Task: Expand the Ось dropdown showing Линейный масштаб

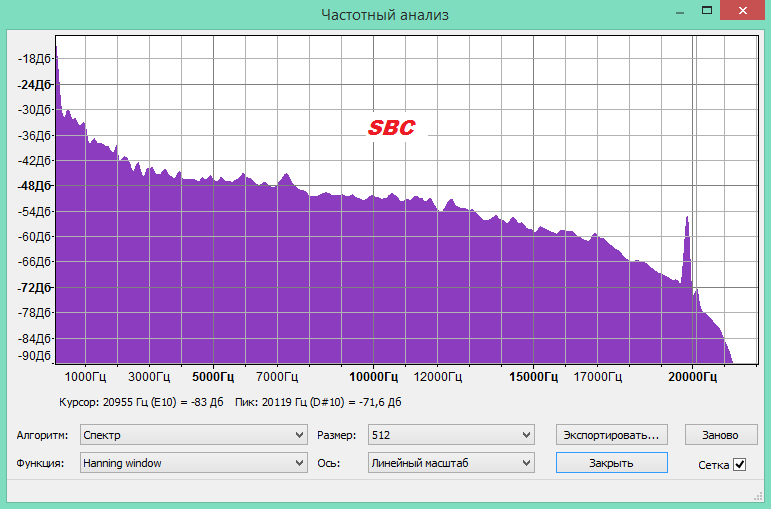Action: [451, 463]
